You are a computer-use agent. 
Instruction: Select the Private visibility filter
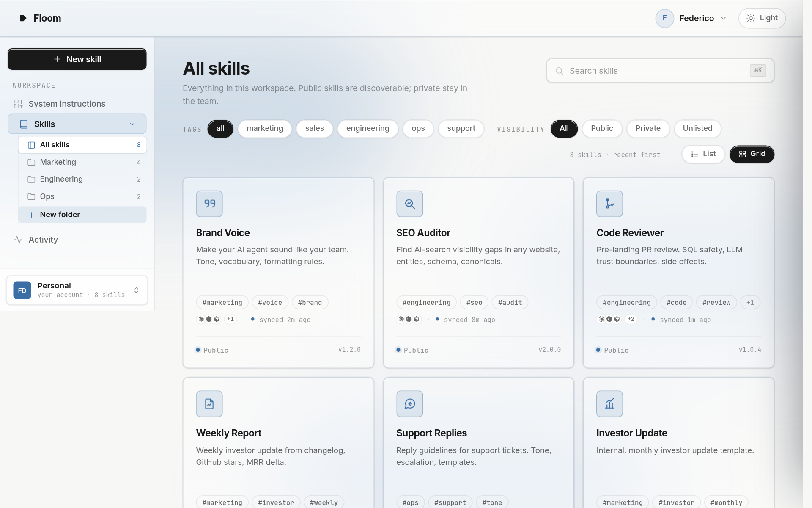click(648, 129)
